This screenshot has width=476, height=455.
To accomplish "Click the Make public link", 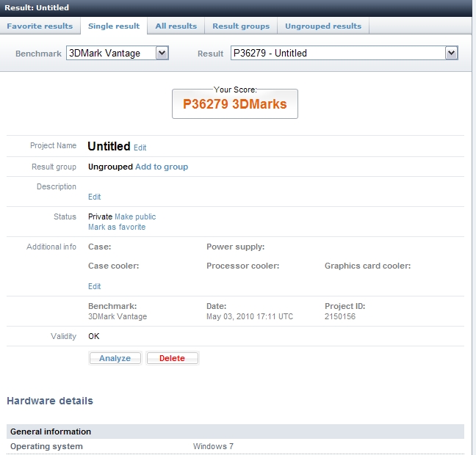I will point(135,216).
